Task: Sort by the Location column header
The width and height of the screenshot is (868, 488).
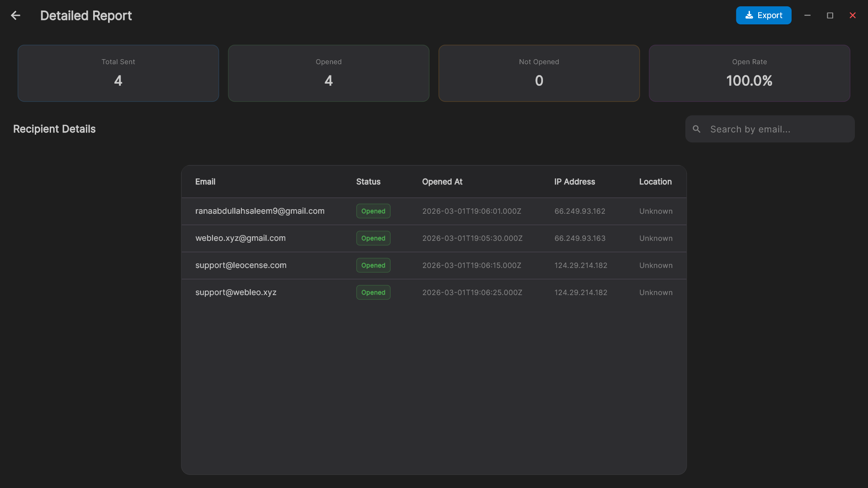Action: 656,182
